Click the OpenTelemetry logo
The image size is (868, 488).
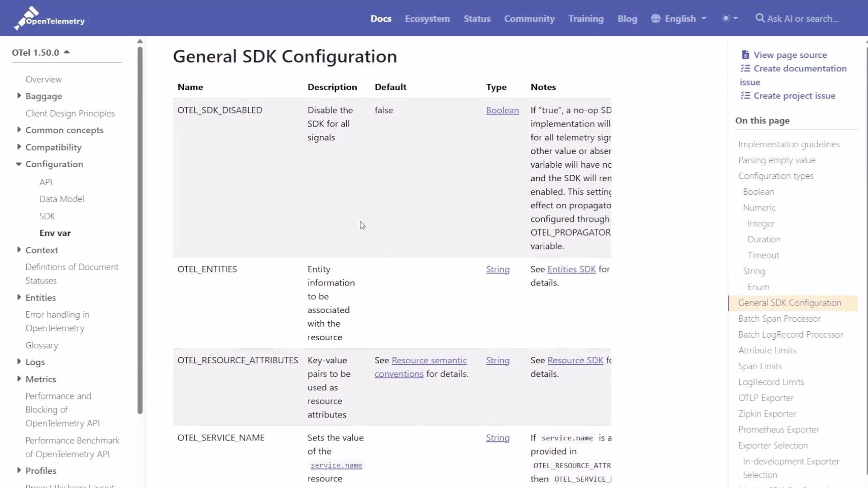[x=49, y=18]
